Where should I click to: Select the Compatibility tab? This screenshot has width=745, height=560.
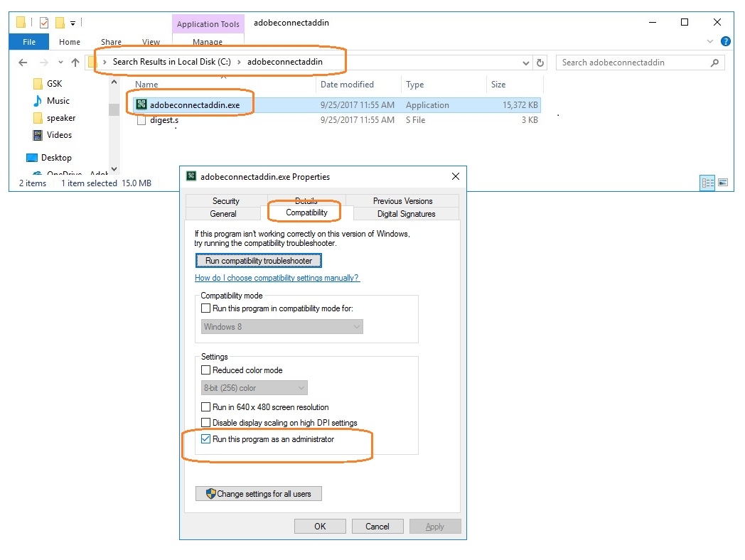click(306, 212)
